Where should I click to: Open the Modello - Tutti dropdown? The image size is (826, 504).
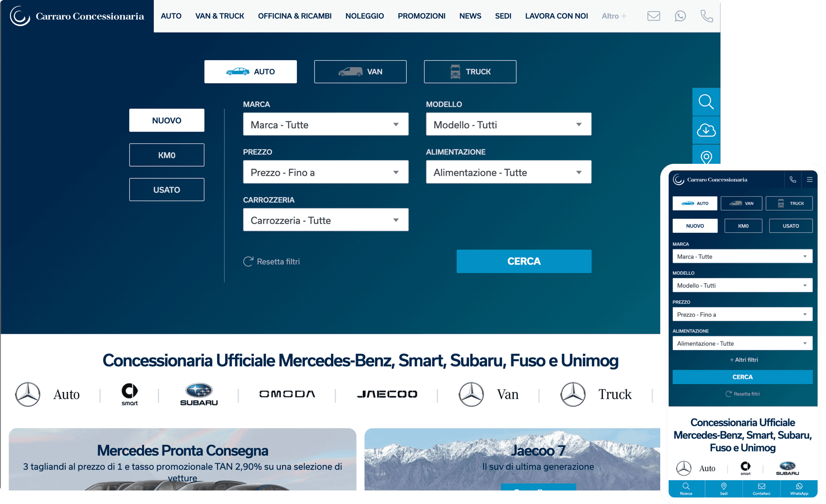[x=508, y=125]
